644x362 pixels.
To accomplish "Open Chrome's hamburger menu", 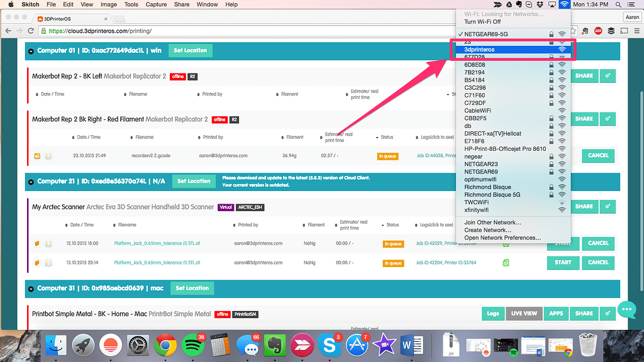I will click(637, 30).
